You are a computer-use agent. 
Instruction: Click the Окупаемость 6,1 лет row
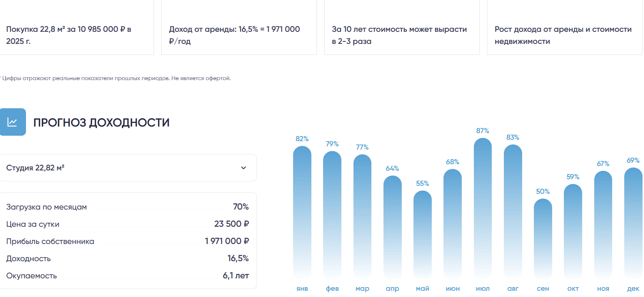pos(127,276)
